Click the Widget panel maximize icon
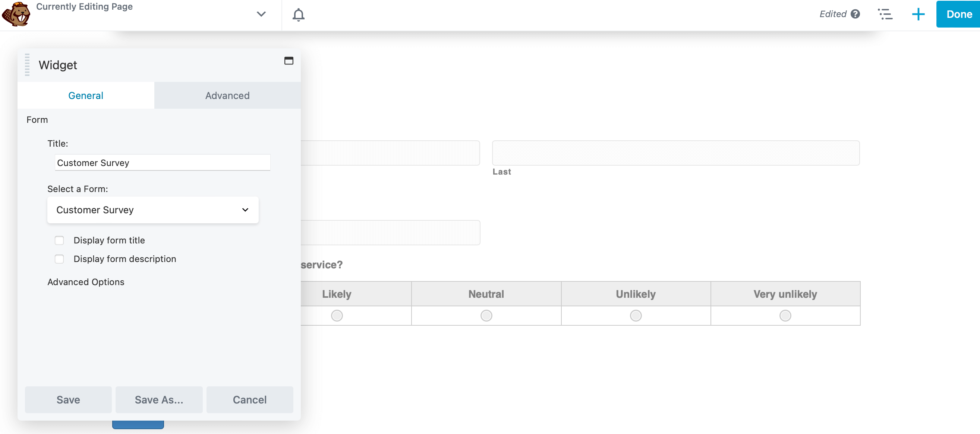 289,61
